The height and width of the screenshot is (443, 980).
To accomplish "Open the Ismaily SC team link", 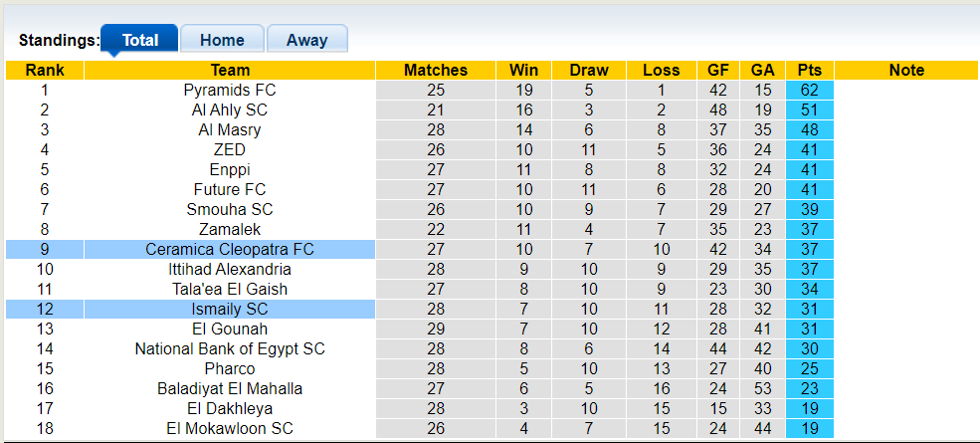I will pyautogui.click(x=230, y=309).
